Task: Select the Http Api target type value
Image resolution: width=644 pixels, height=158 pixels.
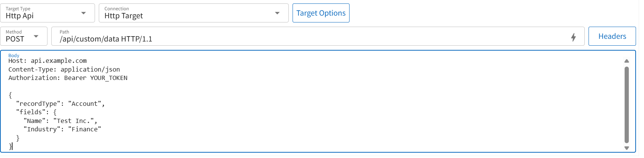Action: click(20, 16)
